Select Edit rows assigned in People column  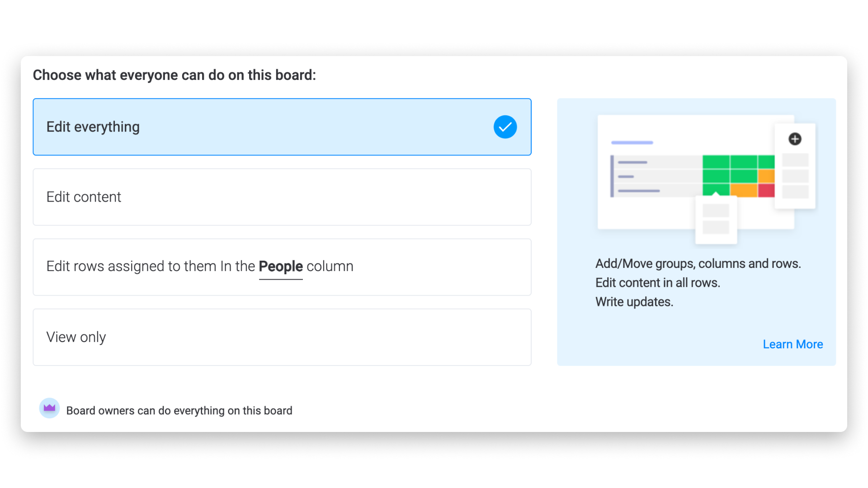282,267
